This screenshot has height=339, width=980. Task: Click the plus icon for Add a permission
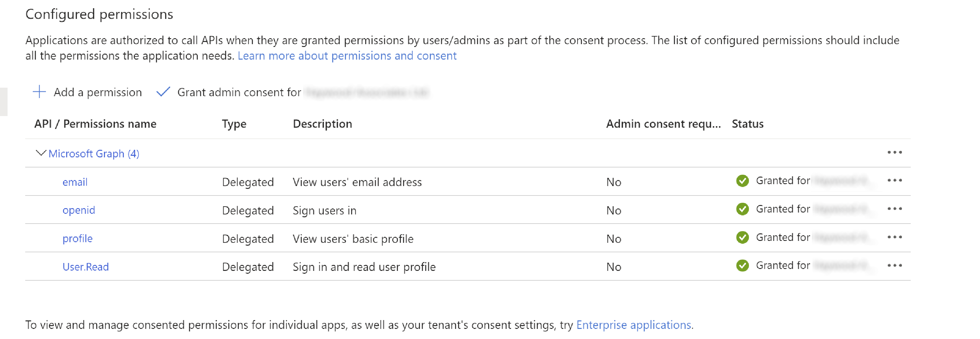click(x=39, y=92)
